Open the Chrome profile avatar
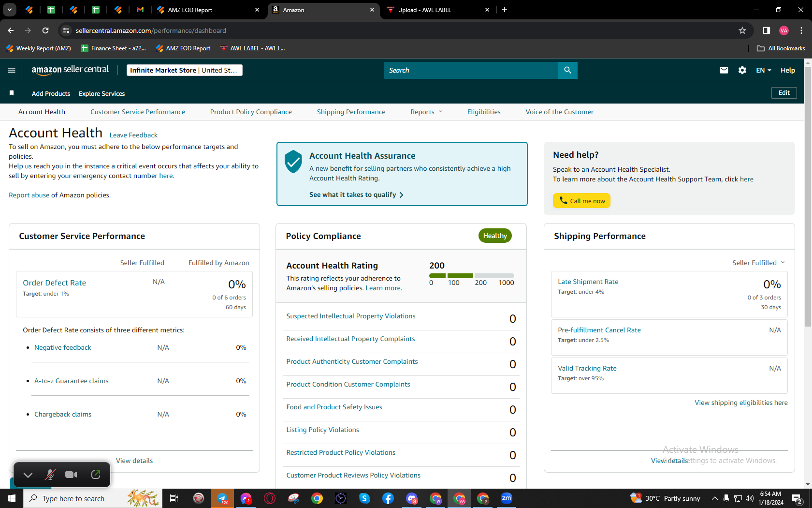The height and width of the screenshot is (508, 812). [x=784, y=30]
